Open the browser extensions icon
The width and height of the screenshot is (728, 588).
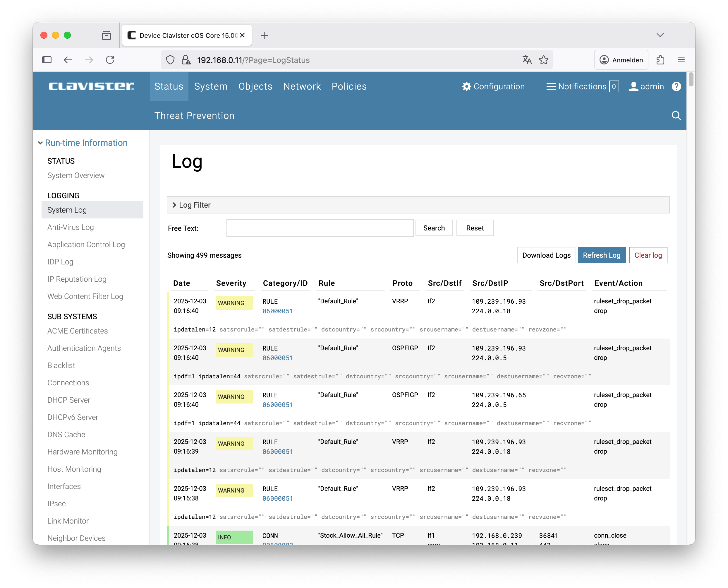[660, 60]
